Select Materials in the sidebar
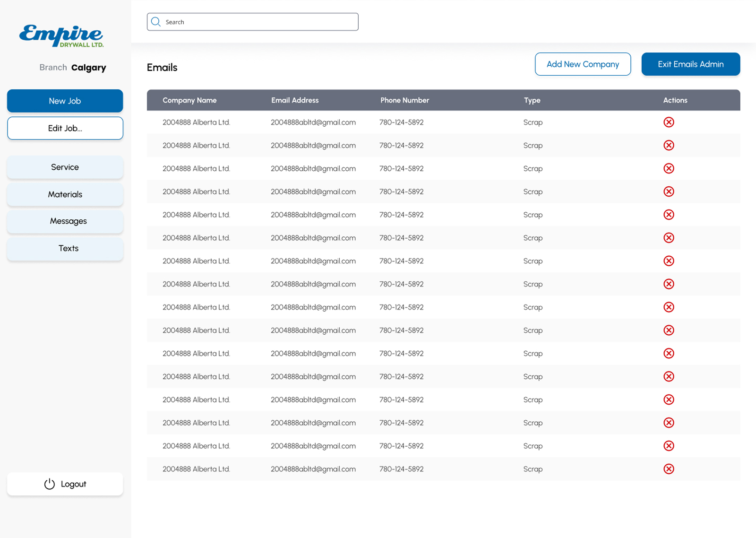The image size is (756, 538). (65, 194)
